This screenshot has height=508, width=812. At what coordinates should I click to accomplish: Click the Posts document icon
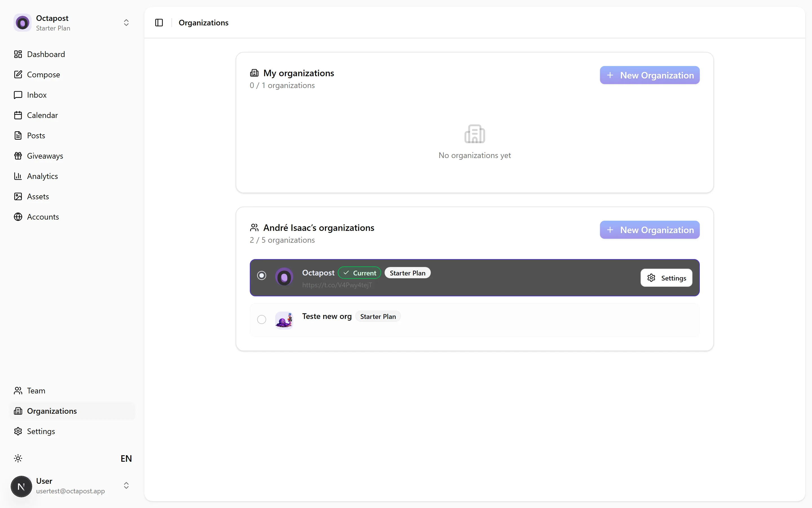[18, 135]
